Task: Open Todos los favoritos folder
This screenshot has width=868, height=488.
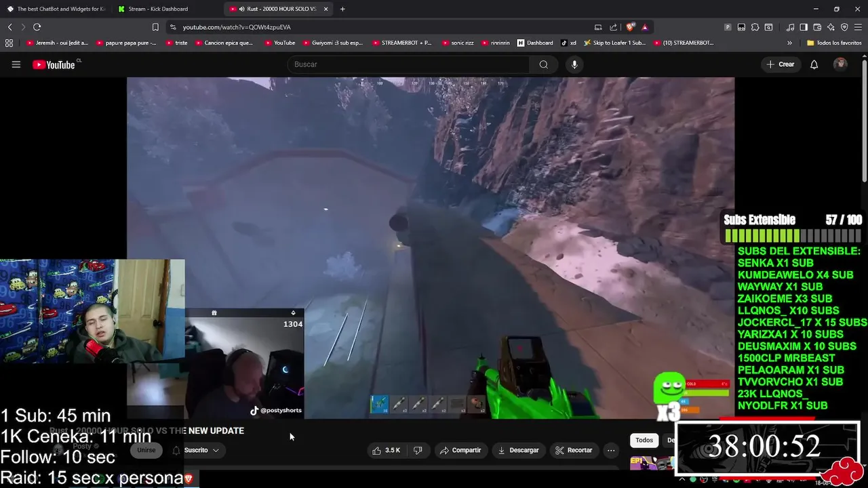Action: (x=834, y=43)
